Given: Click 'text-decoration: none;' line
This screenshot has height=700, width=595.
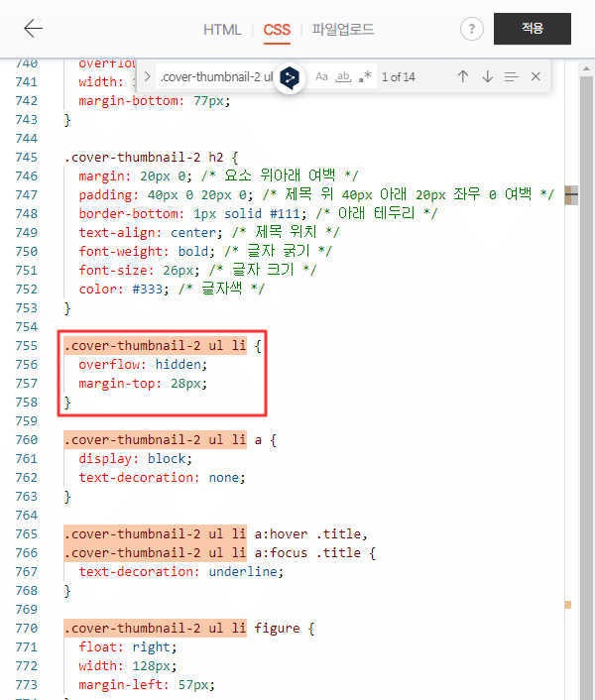Looking at the screenshot, I should coord(162,477).
